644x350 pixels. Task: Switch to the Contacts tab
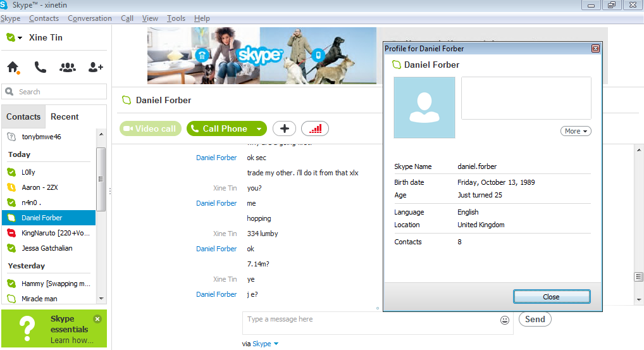click(x=23, y=116)
